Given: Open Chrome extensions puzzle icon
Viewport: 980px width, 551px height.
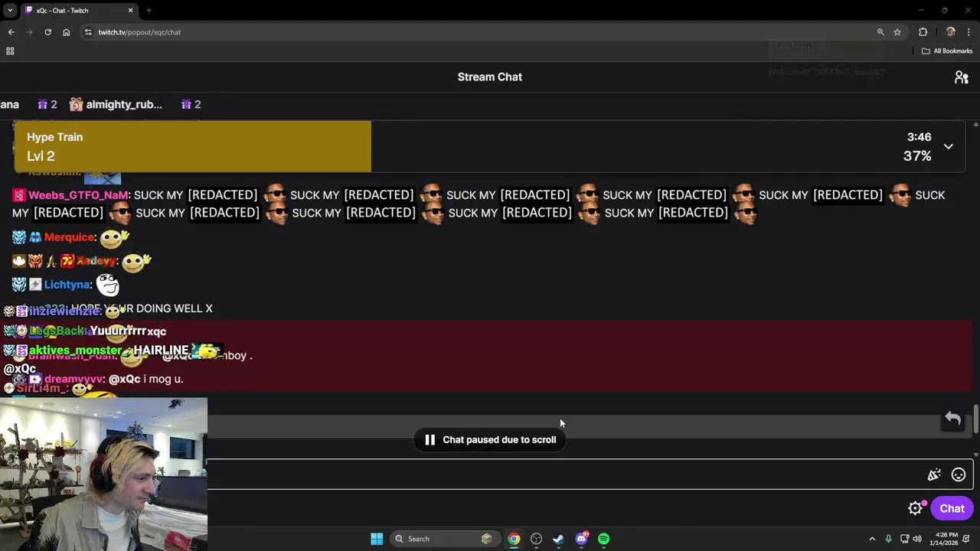Looking at the screenshot, I should click(923, 32).
